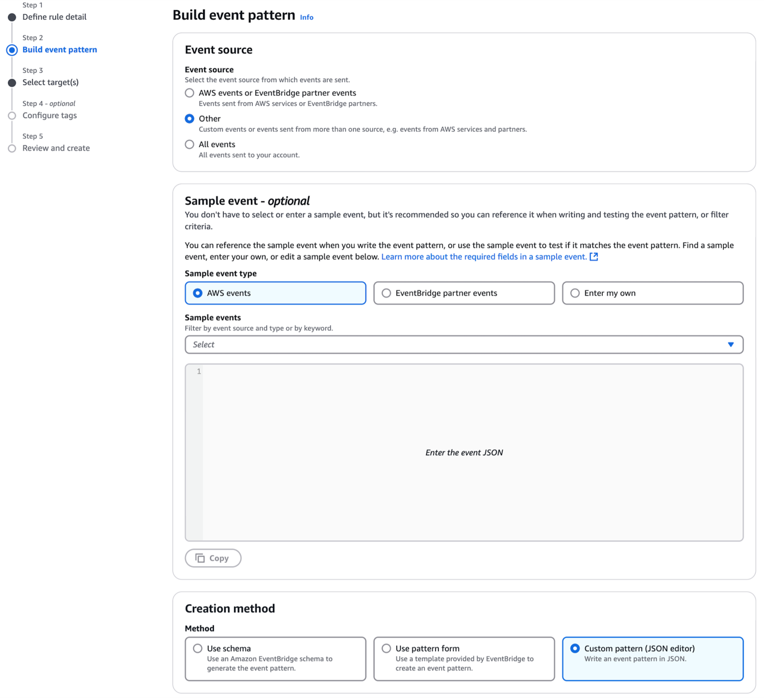This screenshot has height=700, width=764.
Task: Select the "All events" event source
Action: (189, 144)
